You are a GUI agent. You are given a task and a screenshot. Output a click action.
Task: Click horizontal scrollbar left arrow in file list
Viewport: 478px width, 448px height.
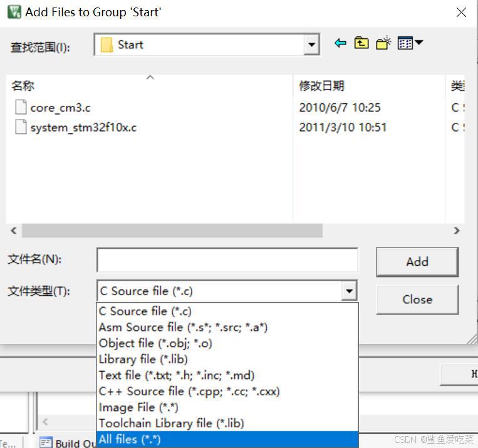coord(14,231)
